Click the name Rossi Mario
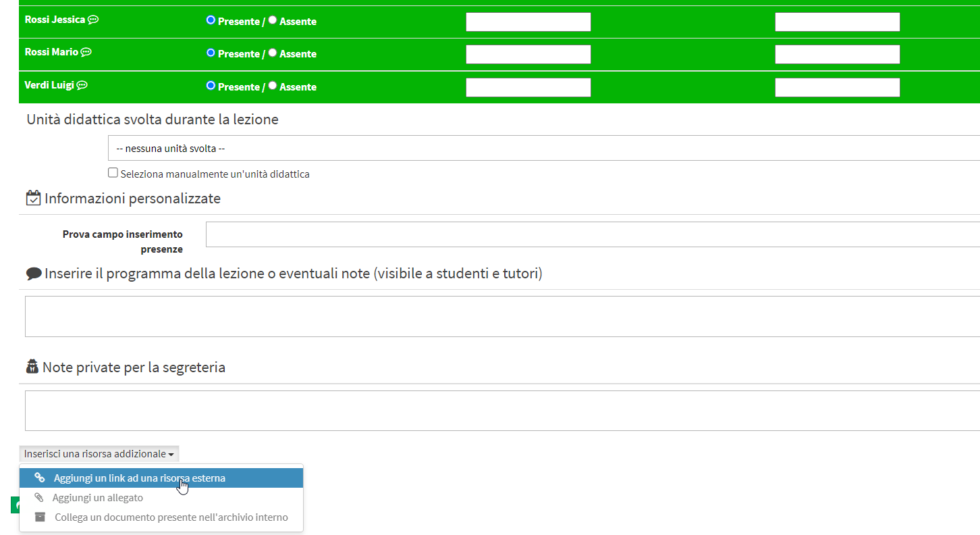Screen dimensions: 980x535 point(51,52)
